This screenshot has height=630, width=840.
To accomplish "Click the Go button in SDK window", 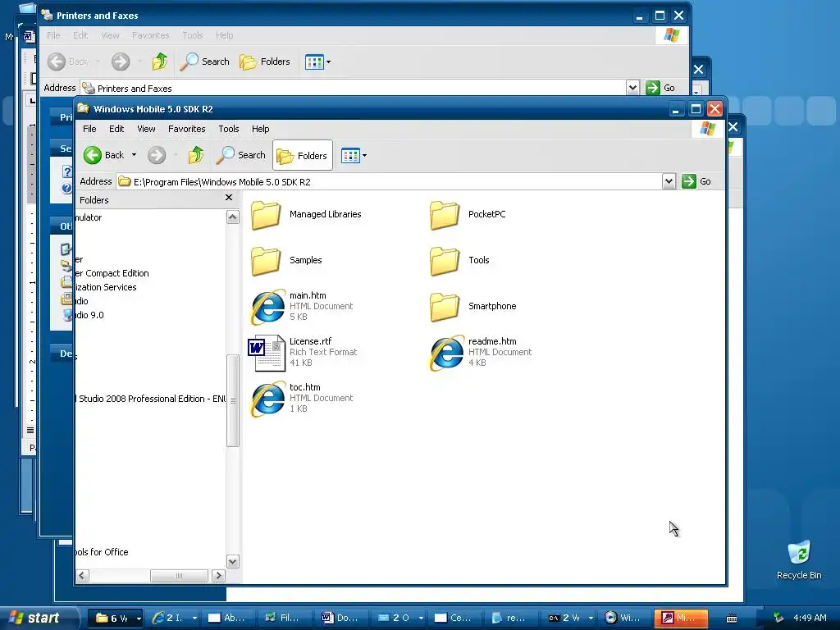I will pos(696,181).
